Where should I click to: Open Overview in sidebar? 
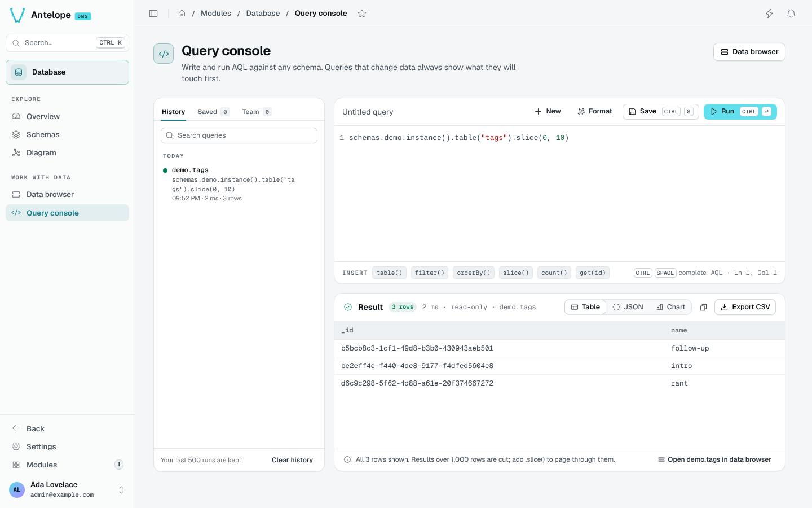pyautogui.click(x=68, y=116)
